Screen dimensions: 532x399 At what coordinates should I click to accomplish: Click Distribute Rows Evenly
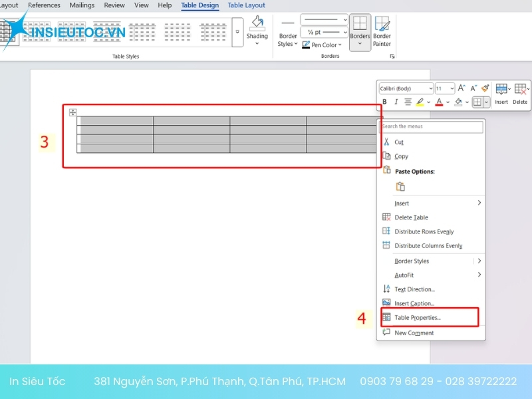click(x=424, y=231)
